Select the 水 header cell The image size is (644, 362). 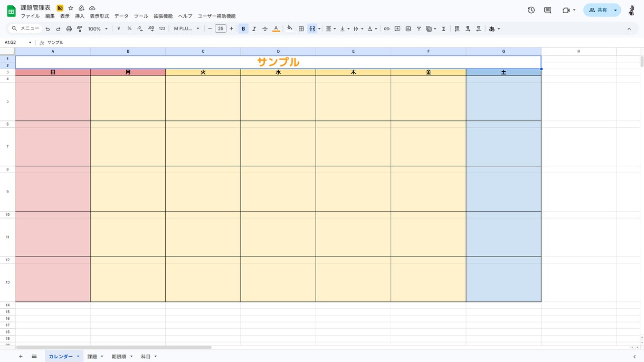pos(278,72)
